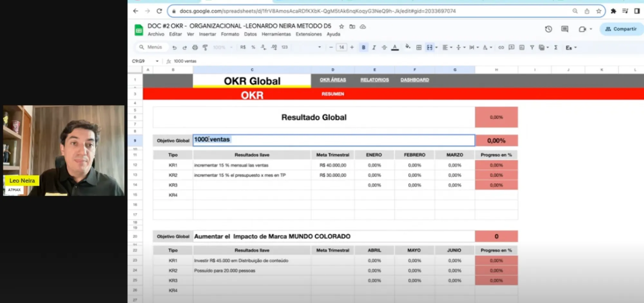Open version history clock icon
644x303 pixels.
coord(548,29)
